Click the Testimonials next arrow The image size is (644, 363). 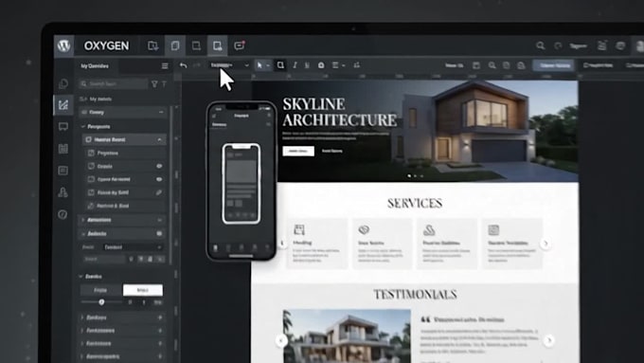click(549, 340)
